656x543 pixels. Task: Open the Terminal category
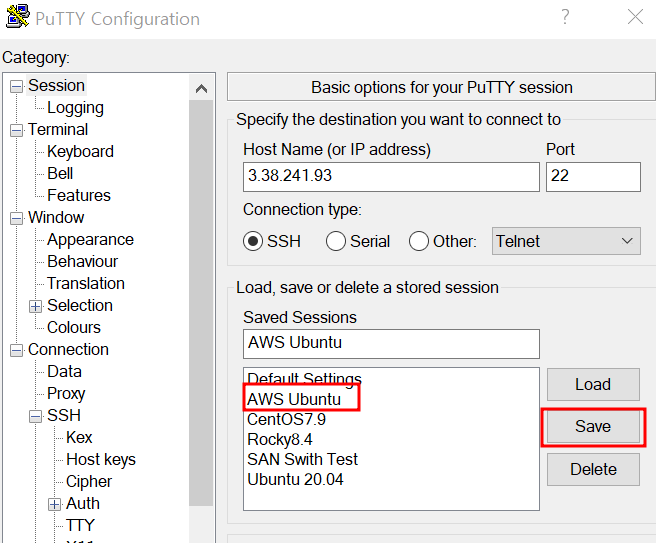pyautogui.click(x=58, y=130)
